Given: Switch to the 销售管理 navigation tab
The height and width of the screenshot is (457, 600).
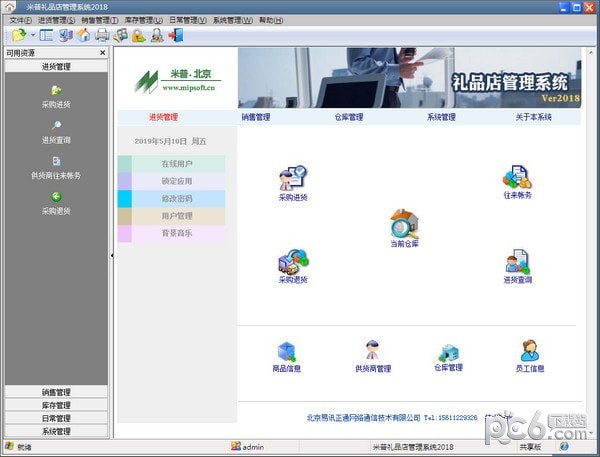Looking at the screenshot, I should point(256,117).
